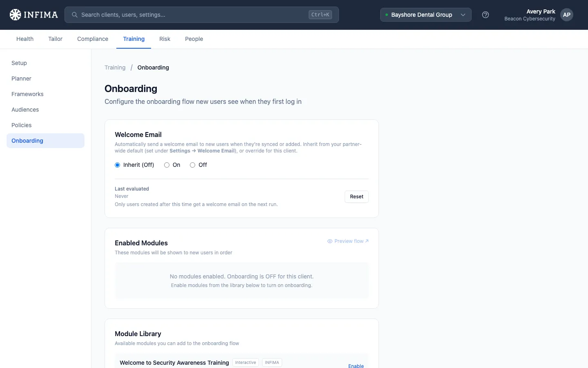Click the Last evaluated label
This screenshot has width=588, height=368.
pos(132,189)
